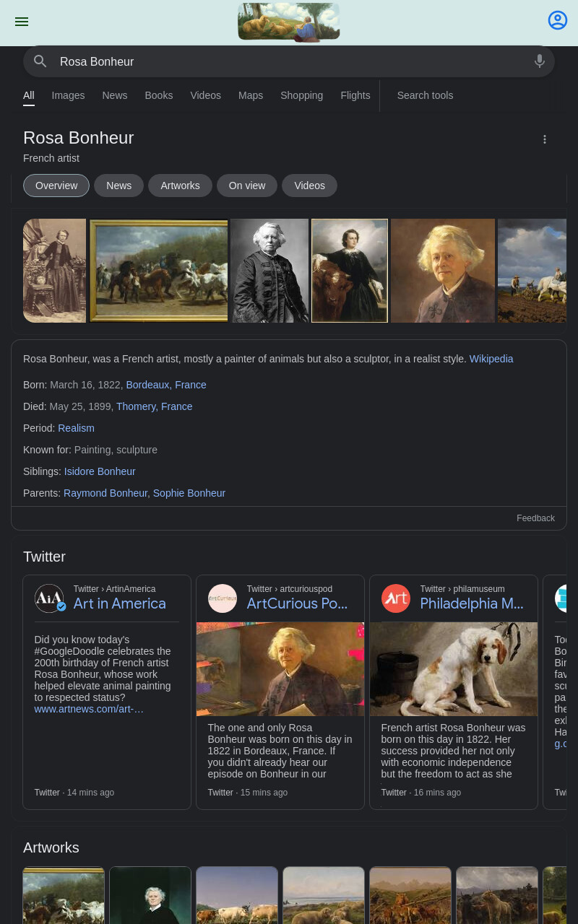Select the News chip under Rosa Bonheur

click(118, 186)
